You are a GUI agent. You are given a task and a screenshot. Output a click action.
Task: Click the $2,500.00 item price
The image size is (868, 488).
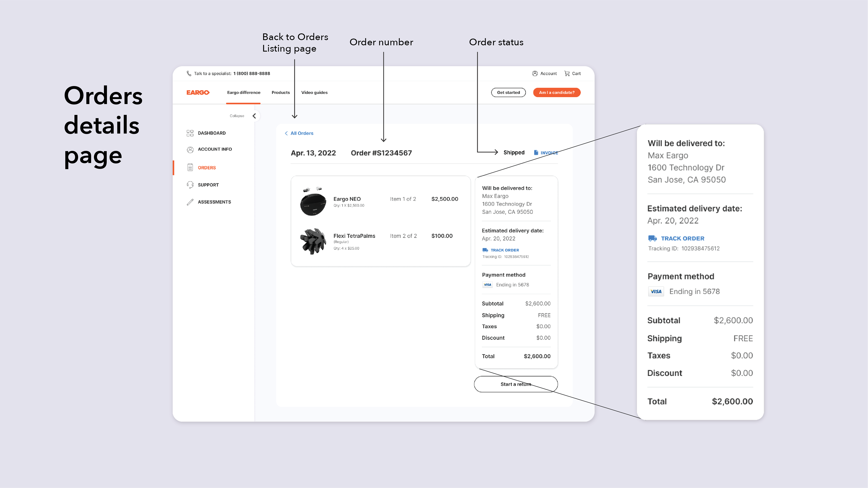click(445, 199)
